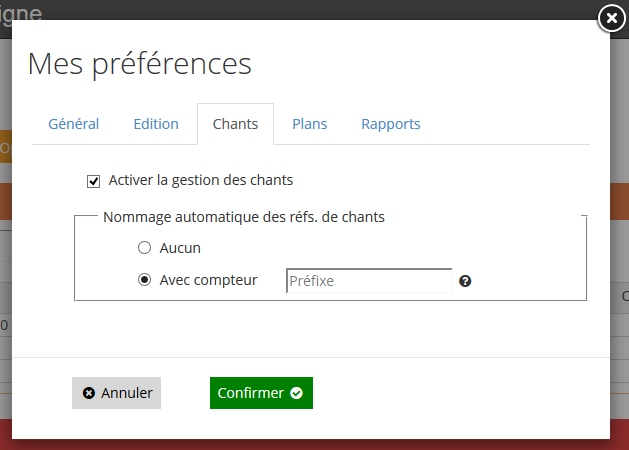629x450 pixels.
Task: Select the Chants tab
Action: tap(235, 124)
